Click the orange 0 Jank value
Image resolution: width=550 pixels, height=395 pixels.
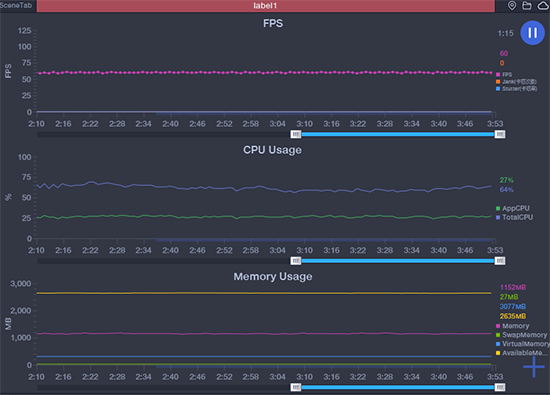click(x=502, y=63)
